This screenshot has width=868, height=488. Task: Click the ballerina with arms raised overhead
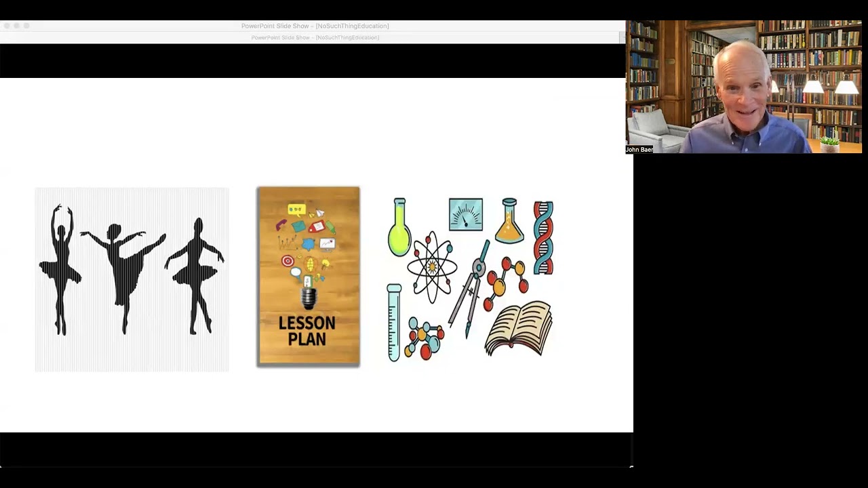60,270
